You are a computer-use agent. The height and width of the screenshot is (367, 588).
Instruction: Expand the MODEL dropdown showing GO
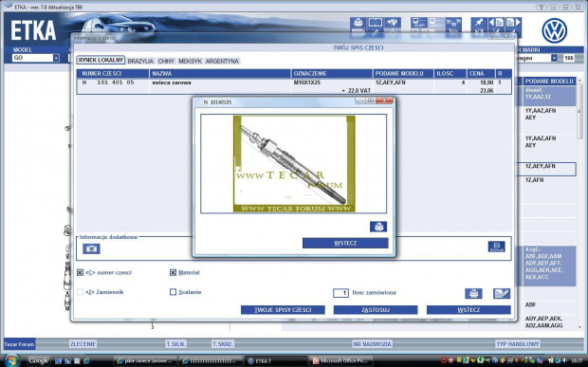point(56,58)
